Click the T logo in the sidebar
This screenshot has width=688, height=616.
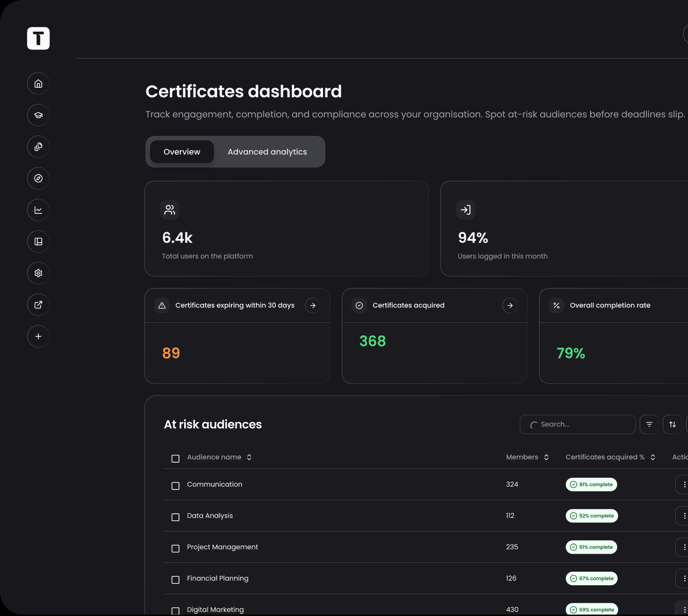[38, 38]
